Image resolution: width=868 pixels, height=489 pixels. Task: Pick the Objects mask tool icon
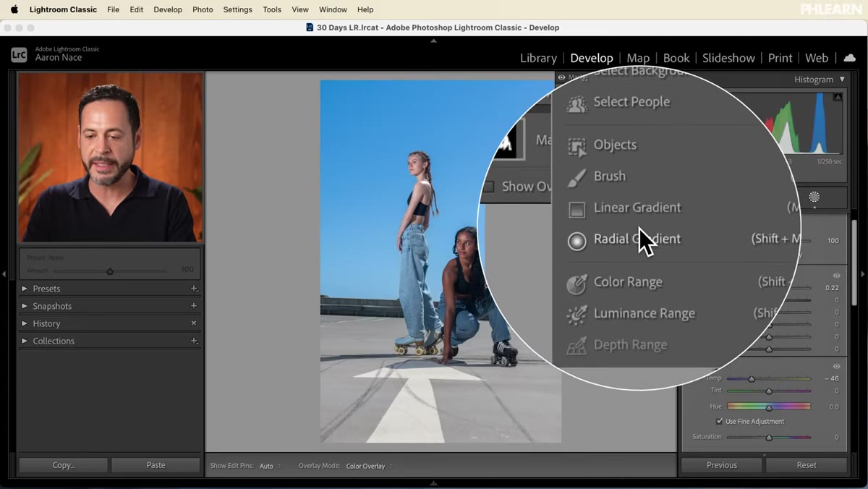click(x=576, y=147)
